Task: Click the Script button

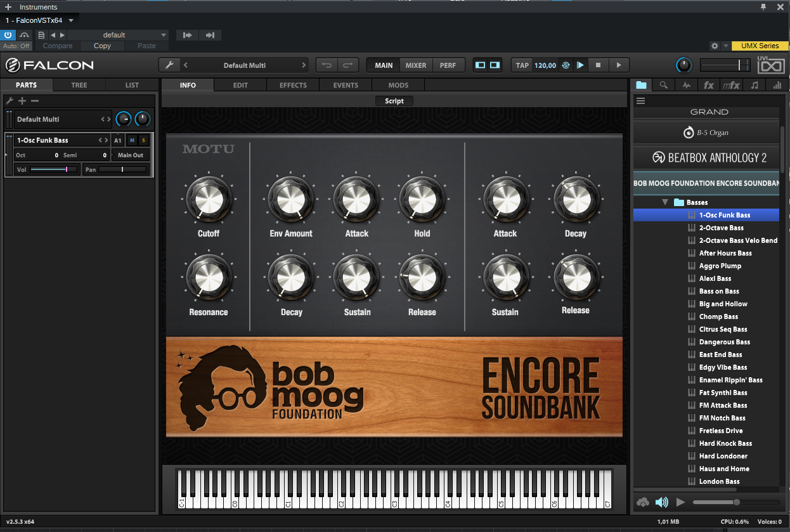Action: pos(394,101)
